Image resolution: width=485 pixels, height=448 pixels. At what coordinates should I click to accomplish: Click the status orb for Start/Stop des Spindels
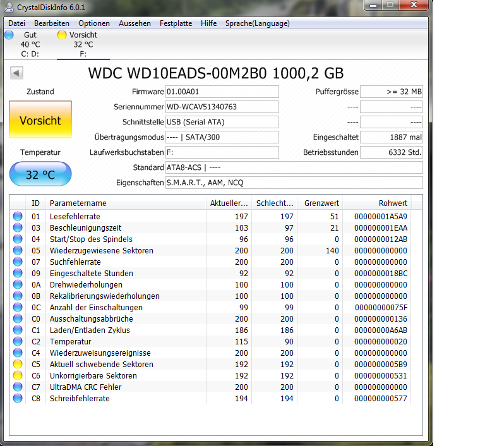coord(18,239)
